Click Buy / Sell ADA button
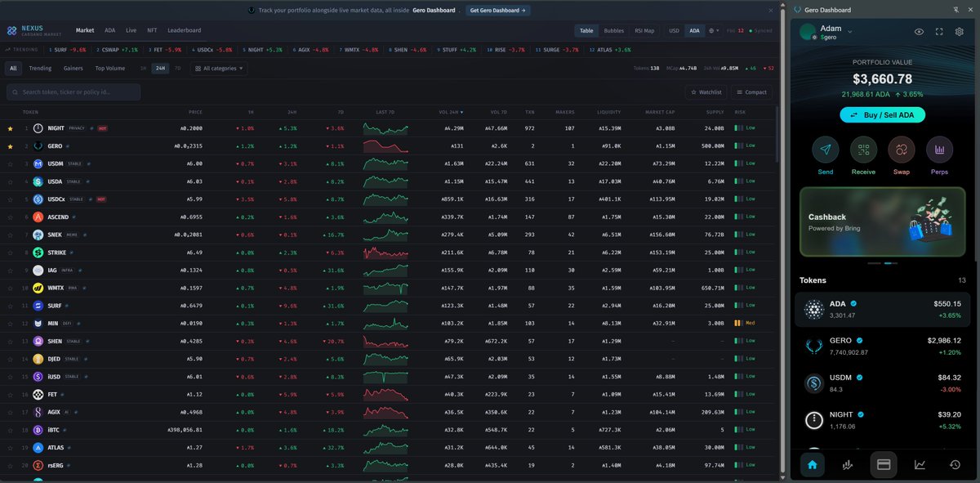This screenshot has width=980, height=483. point(882,115)
